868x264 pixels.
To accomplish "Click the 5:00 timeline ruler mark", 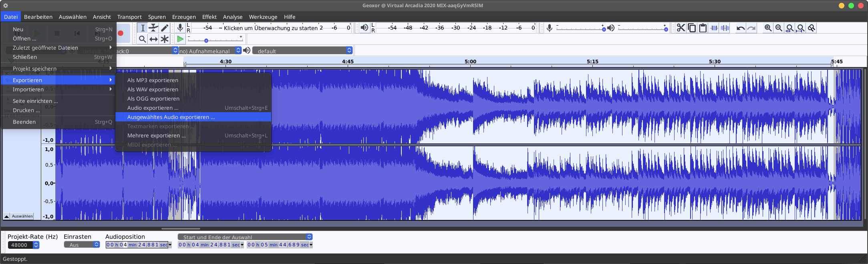I will coord(470,61).
